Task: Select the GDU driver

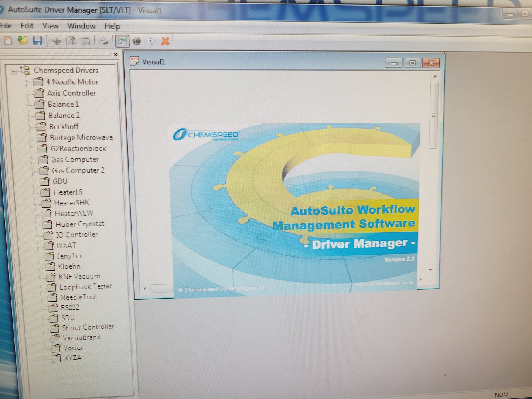Action: (60, 181)
